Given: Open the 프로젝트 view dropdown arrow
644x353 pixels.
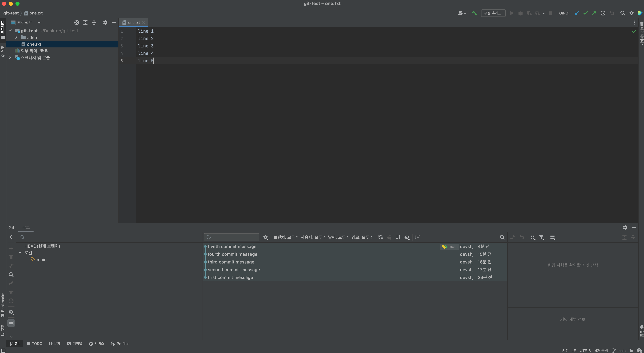Looking at the screenshot, I should 39,23.
